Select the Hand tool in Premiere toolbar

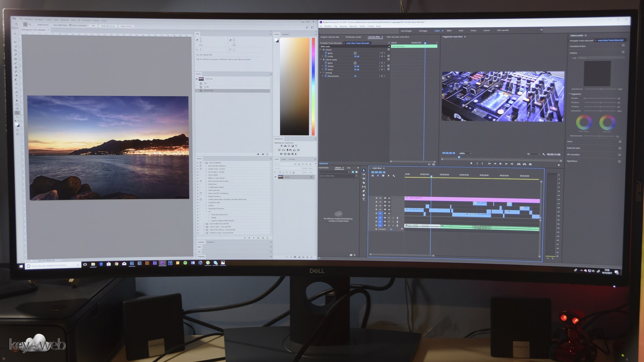pyautogui.click(x=364, y=195)
